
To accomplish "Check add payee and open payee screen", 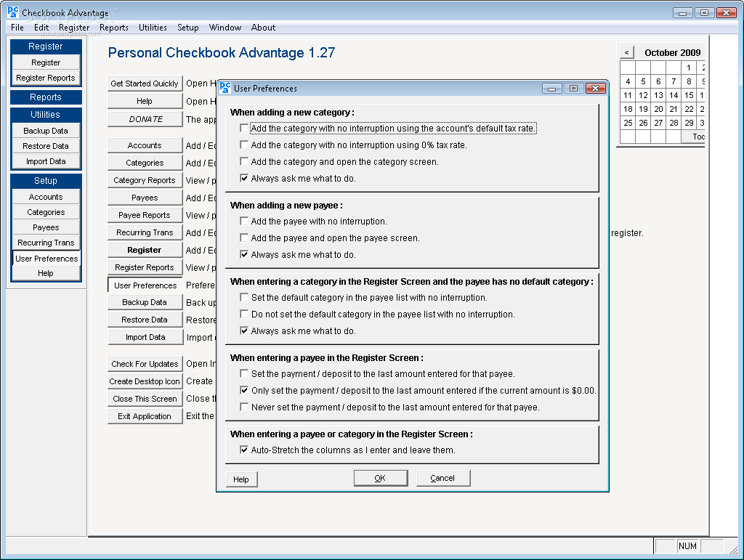I will click(244, 238).
